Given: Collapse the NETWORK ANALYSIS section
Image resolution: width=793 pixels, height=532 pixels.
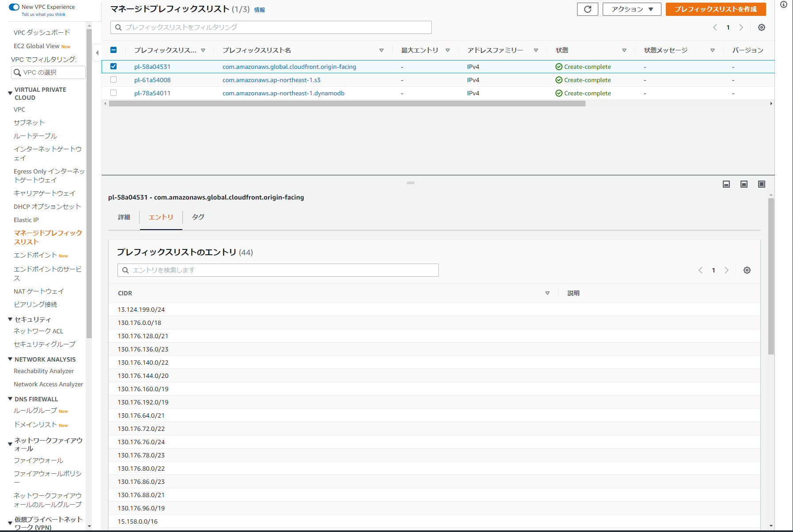Looking at the screenshot, I should pos(10,359).
